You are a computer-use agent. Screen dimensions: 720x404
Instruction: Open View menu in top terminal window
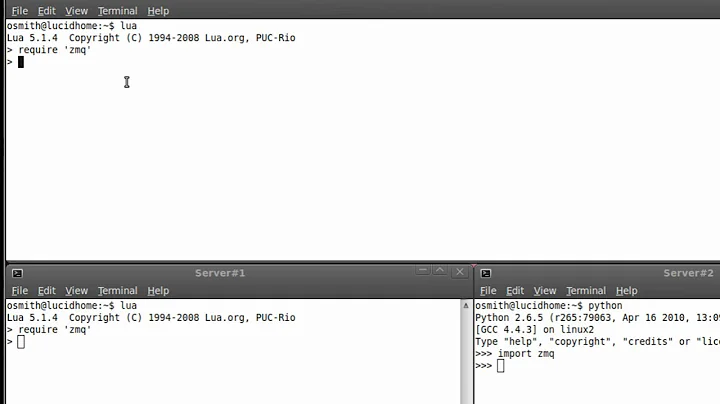pos(76,11)
